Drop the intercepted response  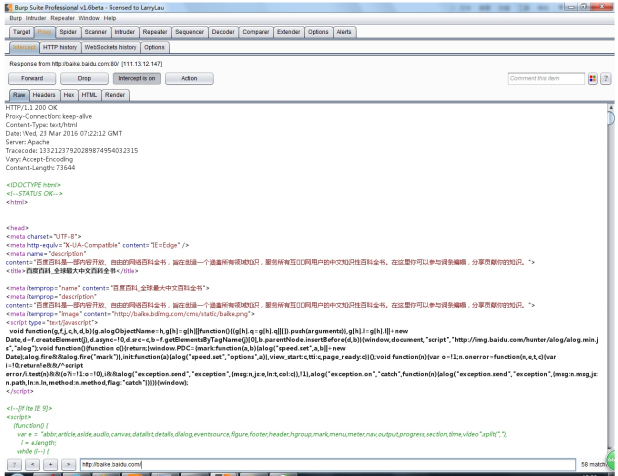tap(84, 78)
